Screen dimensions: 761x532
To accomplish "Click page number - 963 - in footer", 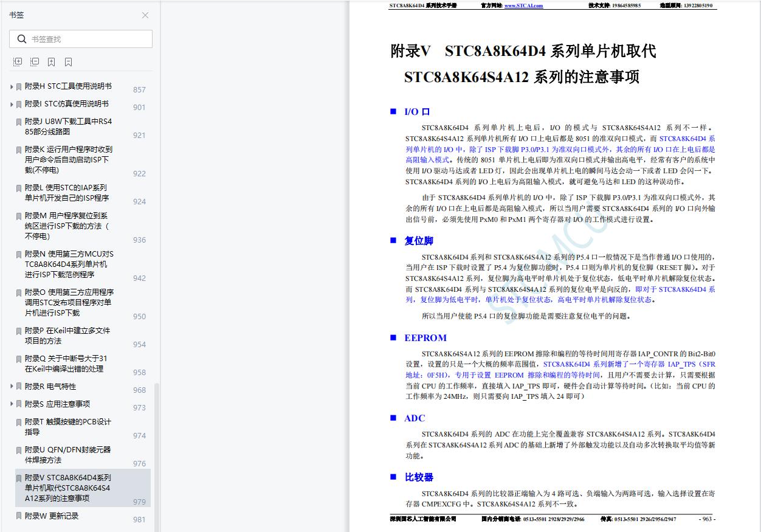I will [x=706, y=519].
